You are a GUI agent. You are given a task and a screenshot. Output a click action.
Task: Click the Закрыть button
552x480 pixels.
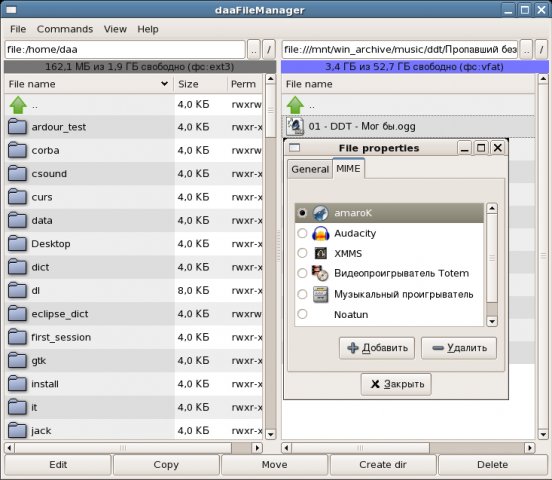point(396,384)
